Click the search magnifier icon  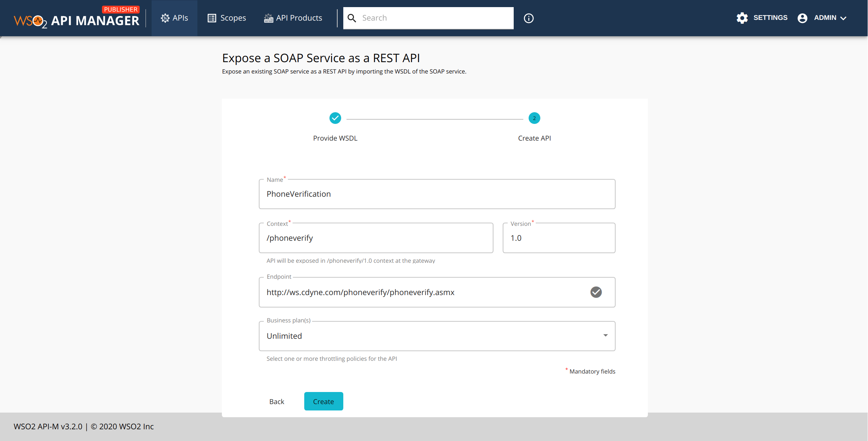352,18
